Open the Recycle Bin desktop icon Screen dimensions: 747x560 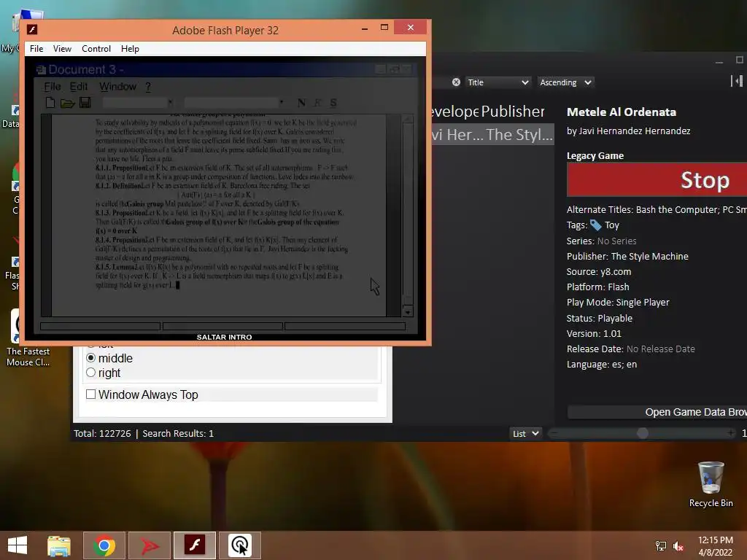711,484
